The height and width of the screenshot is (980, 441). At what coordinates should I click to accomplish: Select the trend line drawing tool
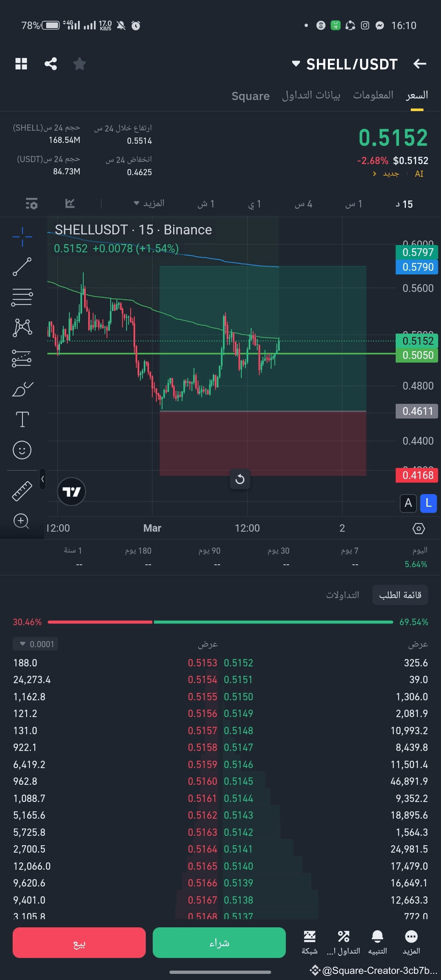pos(22,267)
